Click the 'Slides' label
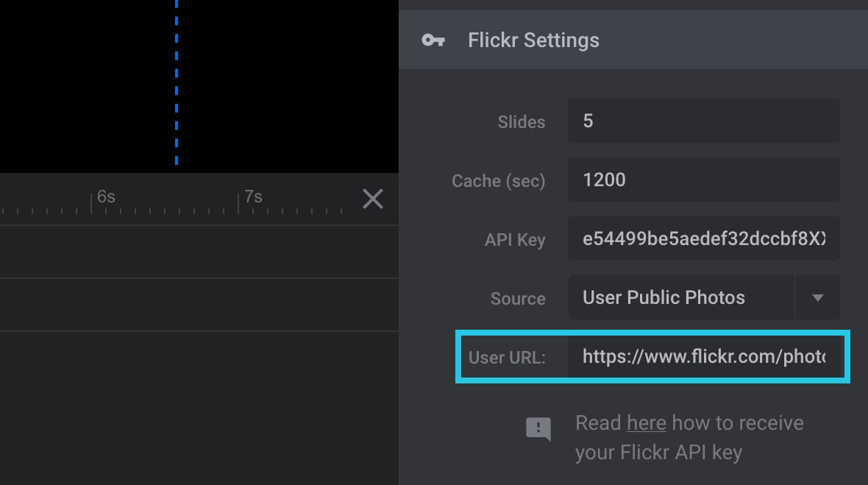 [x=521, y=122]
